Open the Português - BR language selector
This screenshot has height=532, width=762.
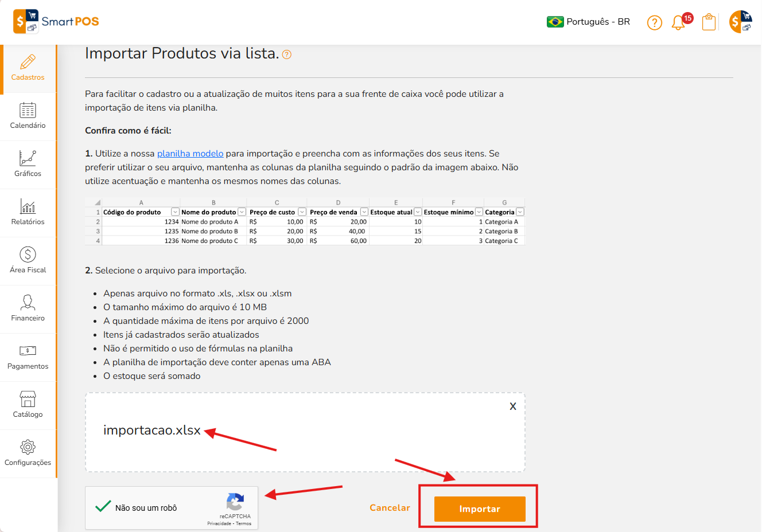pos(588,22)
